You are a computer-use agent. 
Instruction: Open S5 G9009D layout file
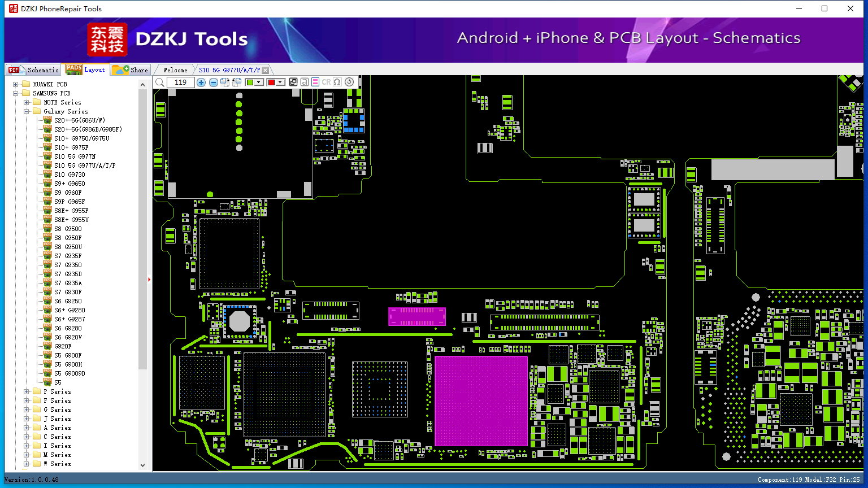pyautogui.click(x=70, y=373)
